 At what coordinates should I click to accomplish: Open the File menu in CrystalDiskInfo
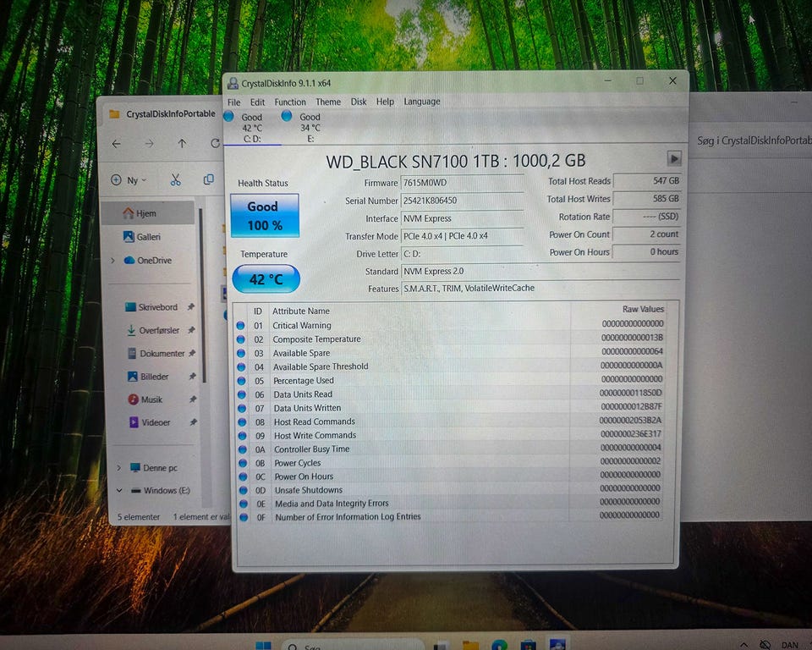pyautogui.click(x=234, y=102)
